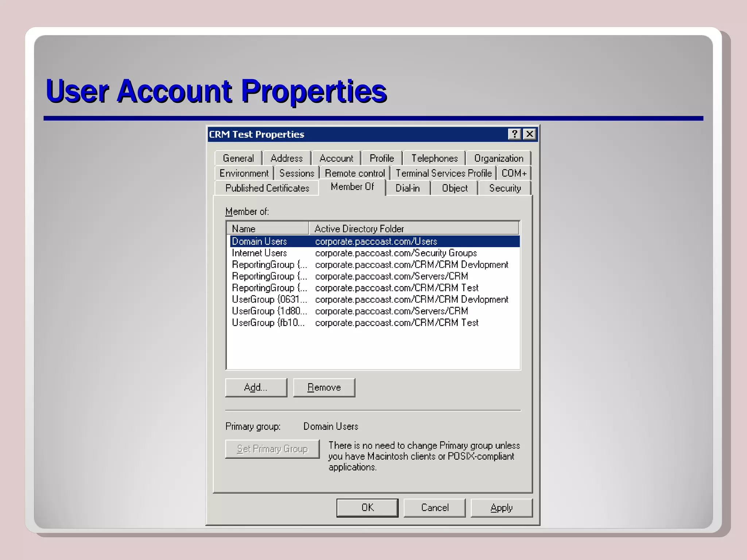Sort by the Name column header

click(x=268, y=229)
